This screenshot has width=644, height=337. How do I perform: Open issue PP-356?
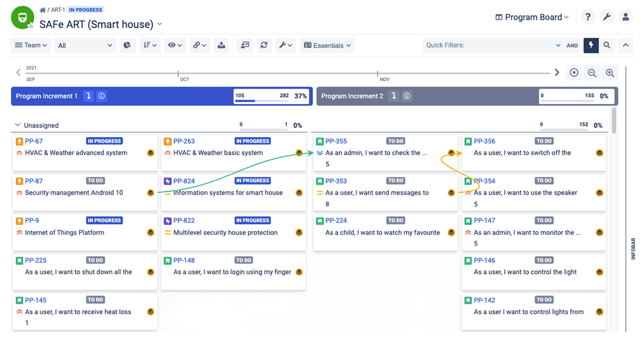pyautogui.click(x=484, y=141)
